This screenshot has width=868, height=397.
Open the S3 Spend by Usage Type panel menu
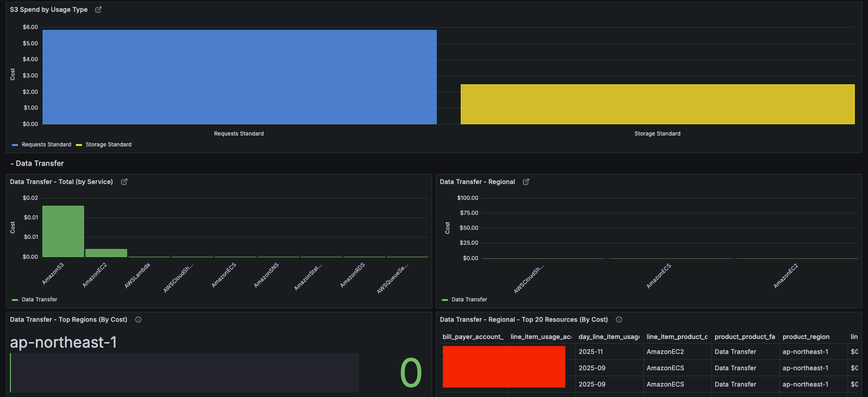[49, 10]
